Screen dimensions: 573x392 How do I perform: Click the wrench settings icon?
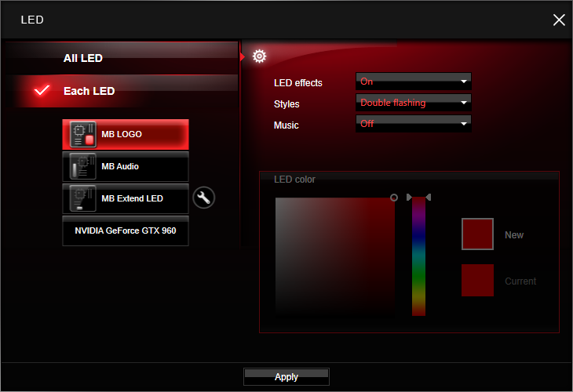point(203,198)
